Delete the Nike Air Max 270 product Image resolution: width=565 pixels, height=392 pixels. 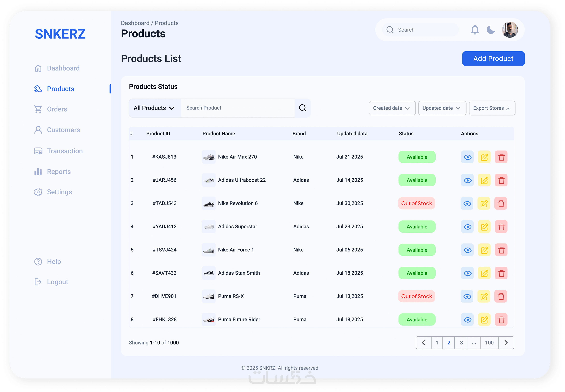coord(501,157)
